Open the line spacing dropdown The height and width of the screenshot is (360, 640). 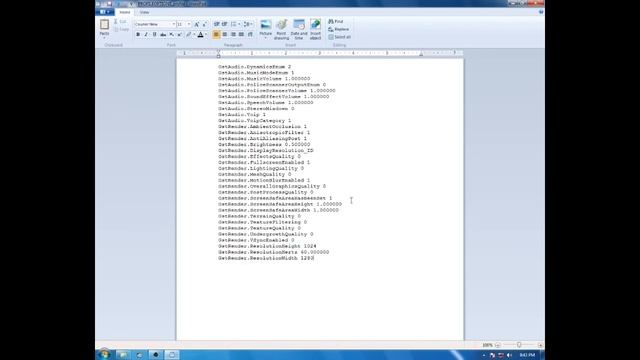pyautogui.click(x=248, y=24)
